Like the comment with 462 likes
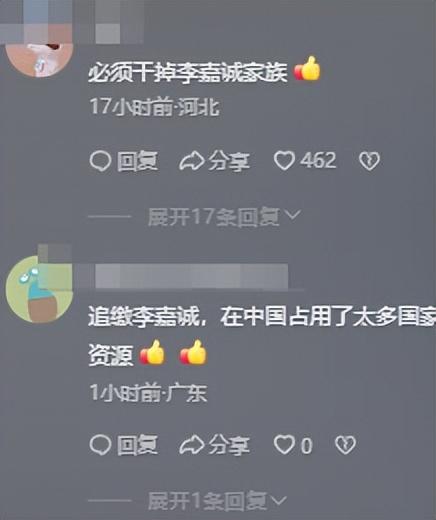The image size is (436, 520). click(x=284, y=161)
